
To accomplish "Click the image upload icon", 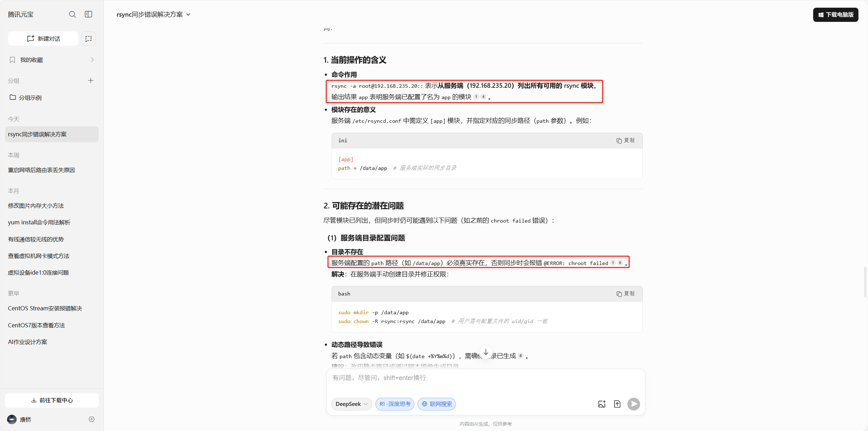I will coord(602,404).
